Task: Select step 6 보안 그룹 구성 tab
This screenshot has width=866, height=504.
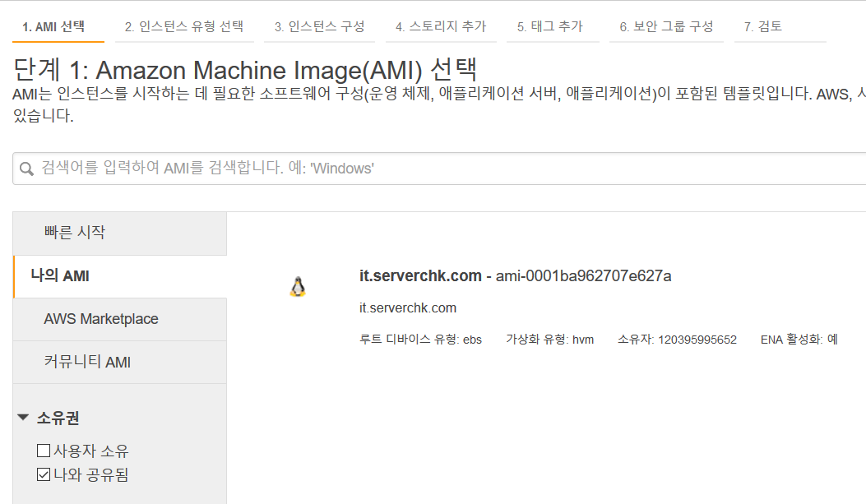Action: (666, 26)
